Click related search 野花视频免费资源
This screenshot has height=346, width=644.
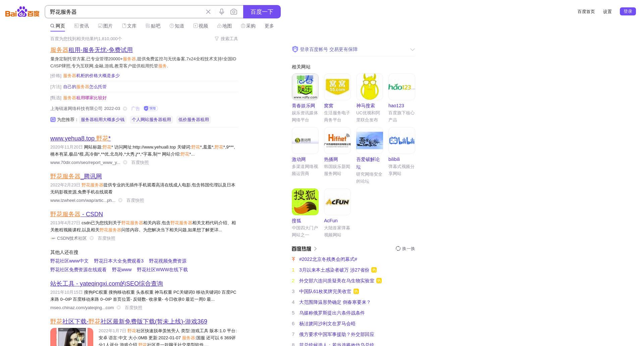tap(168, 261)
